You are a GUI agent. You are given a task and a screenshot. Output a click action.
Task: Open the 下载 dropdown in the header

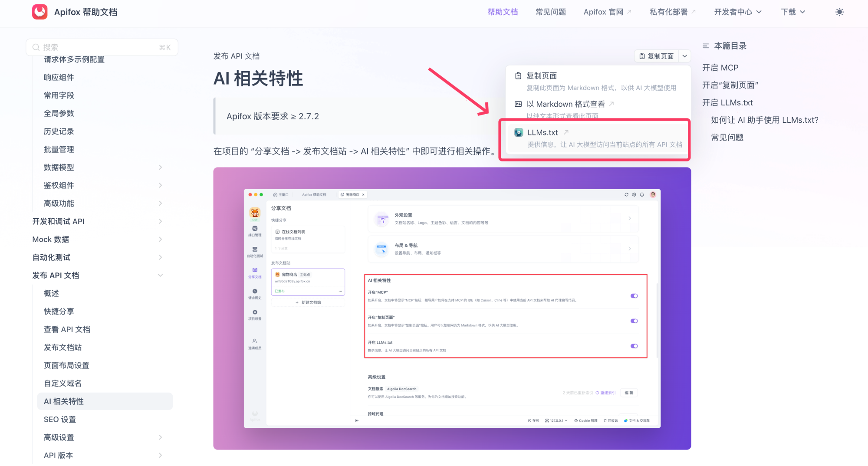tap(793, 12)
